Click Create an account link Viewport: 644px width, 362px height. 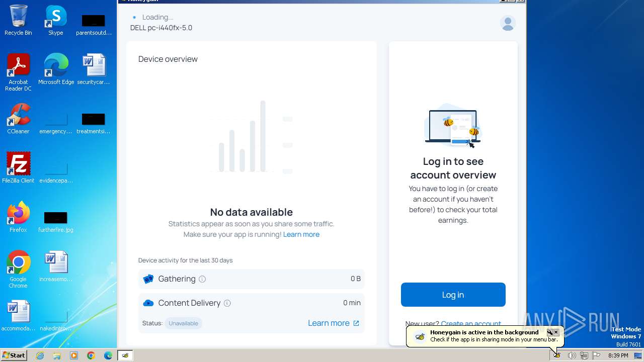(x=471, y=324)
